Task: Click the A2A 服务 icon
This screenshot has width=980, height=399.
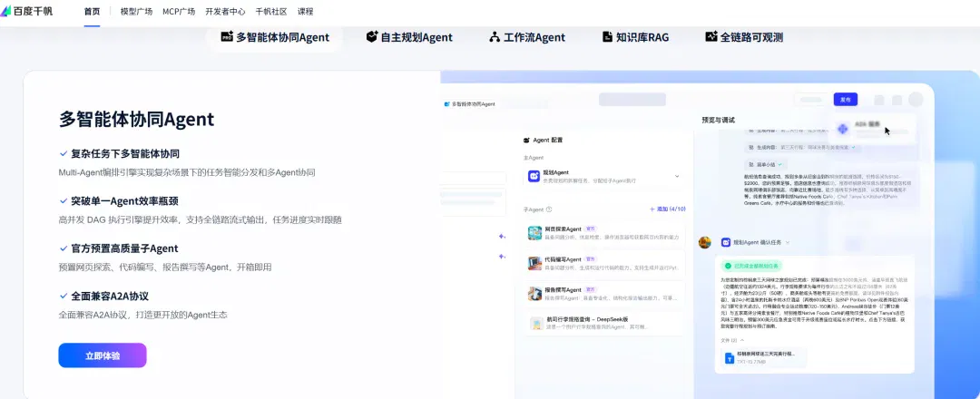Action: point(842,129)
